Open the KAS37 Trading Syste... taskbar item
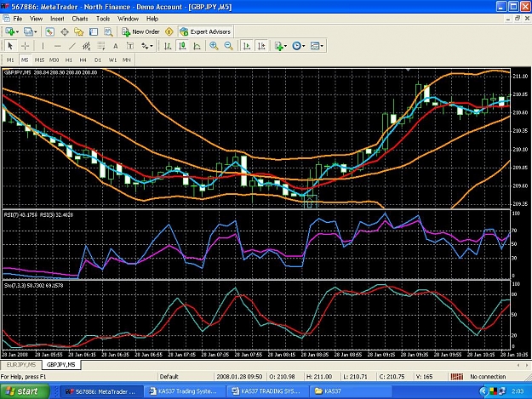Image resolution: width=532 pixels, height=399 pixels. pos(185,391)
